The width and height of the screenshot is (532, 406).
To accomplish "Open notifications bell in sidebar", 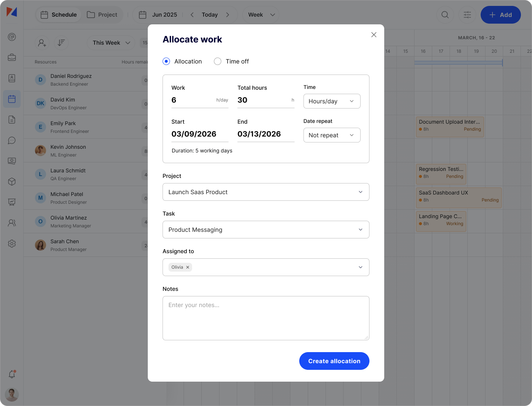I will click(12, 374).
